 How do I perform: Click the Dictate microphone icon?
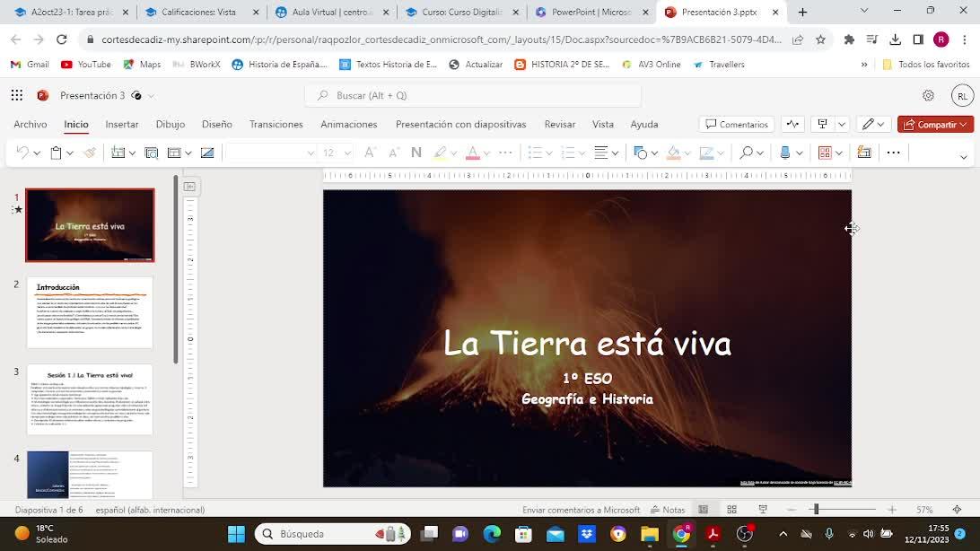(785, 153)
